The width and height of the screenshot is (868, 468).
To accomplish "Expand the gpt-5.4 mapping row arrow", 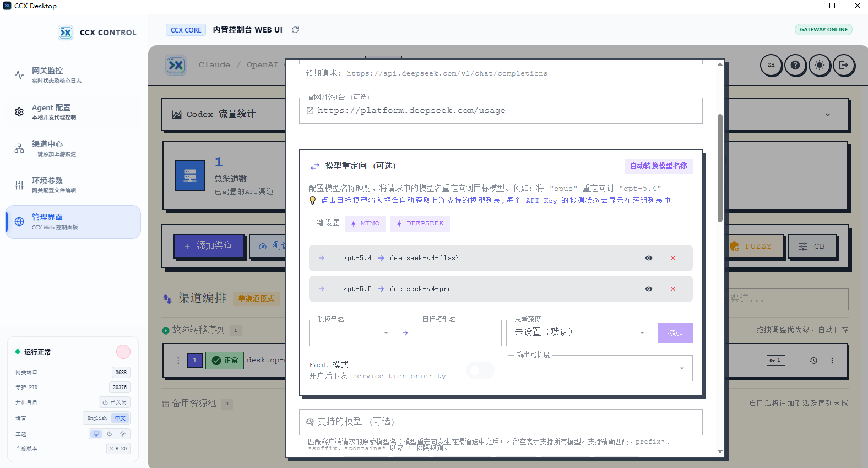I will coord(322,258).
